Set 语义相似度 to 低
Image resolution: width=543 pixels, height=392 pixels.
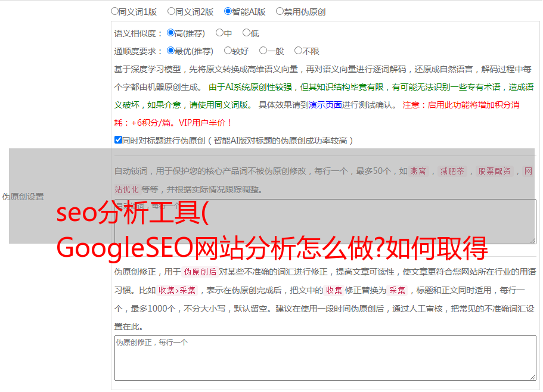tap(246, 33)
